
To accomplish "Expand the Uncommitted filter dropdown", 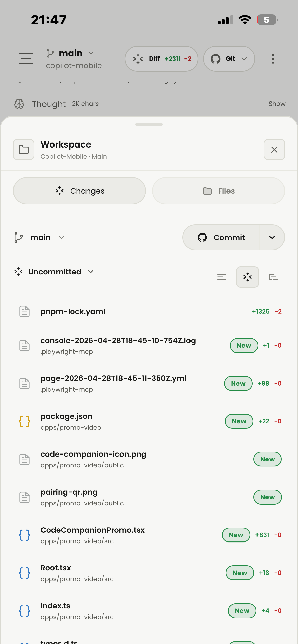I will pyautogui.click(x=54, y=272).
